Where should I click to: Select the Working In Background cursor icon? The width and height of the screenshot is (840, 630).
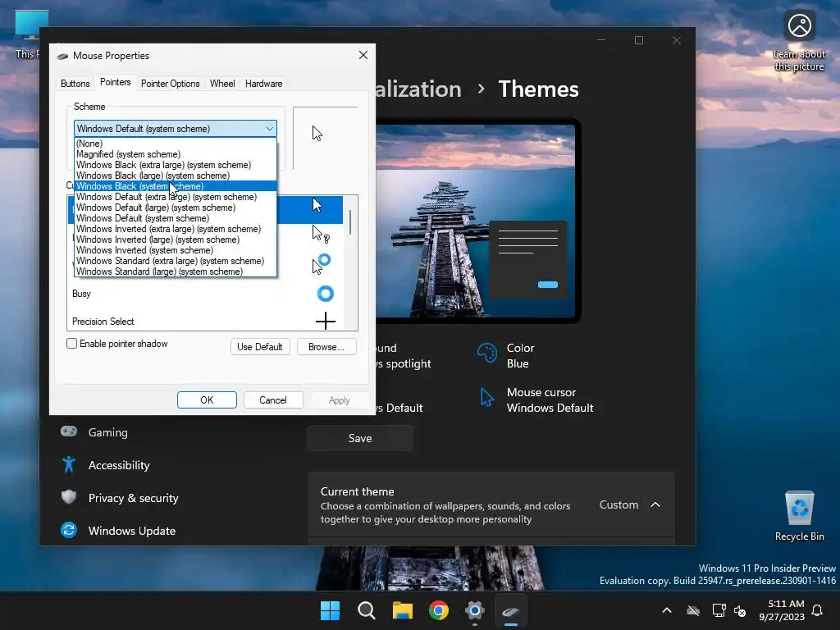[321, 263]
